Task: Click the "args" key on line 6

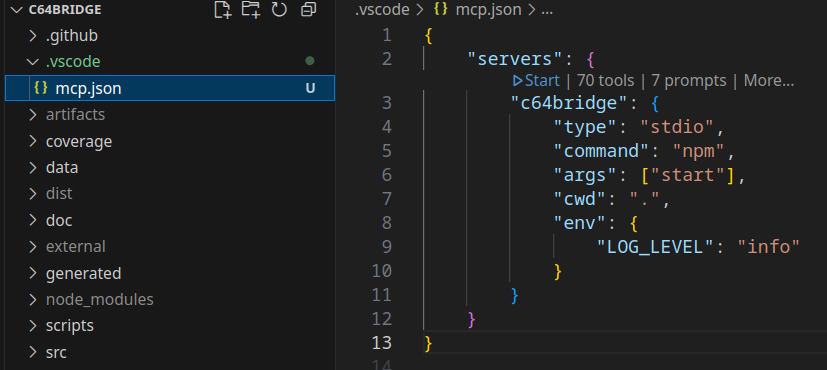Action: click(585, 175)
